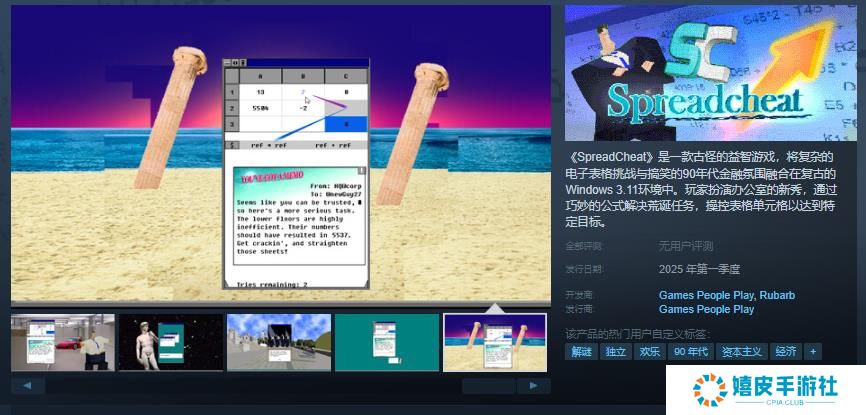Viewport: 866px width, 415px height.
Task: Select the teal background screenshot thumbnail
Action: click(386, 343)
